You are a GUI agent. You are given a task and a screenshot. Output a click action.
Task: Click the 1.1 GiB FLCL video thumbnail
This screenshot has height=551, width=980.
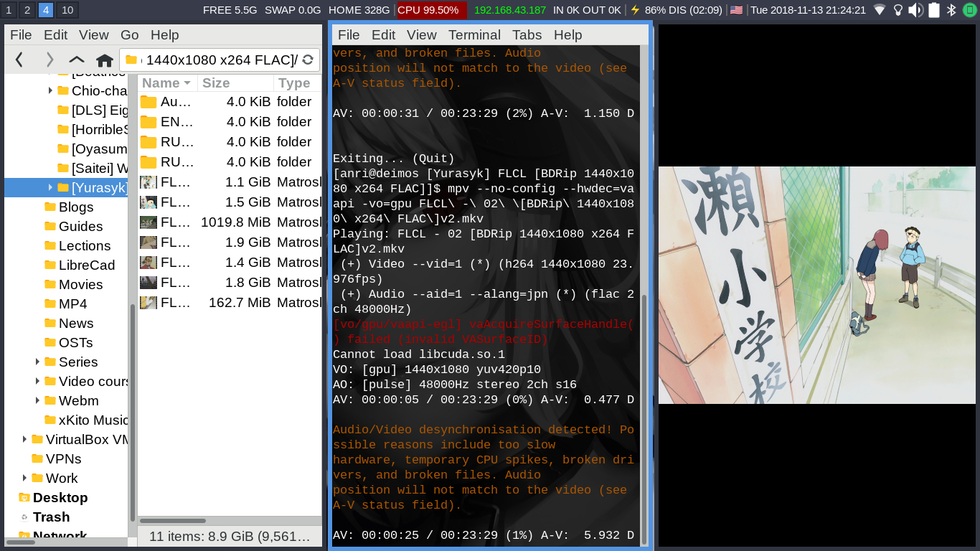point(148,182)
